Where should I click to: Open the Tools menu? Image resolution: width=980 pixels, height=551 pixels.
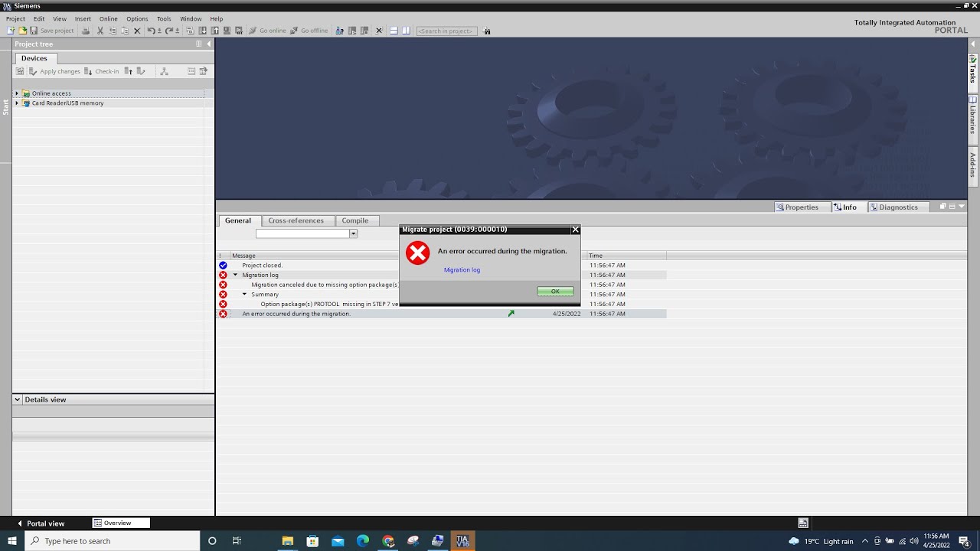click(x=164, y=18)
